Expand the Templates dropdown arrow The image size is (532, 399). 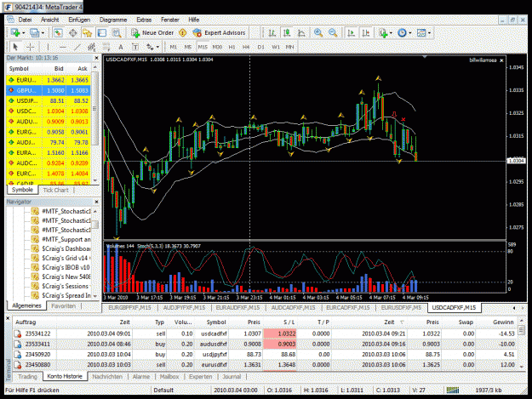click(x=429, y=33)
